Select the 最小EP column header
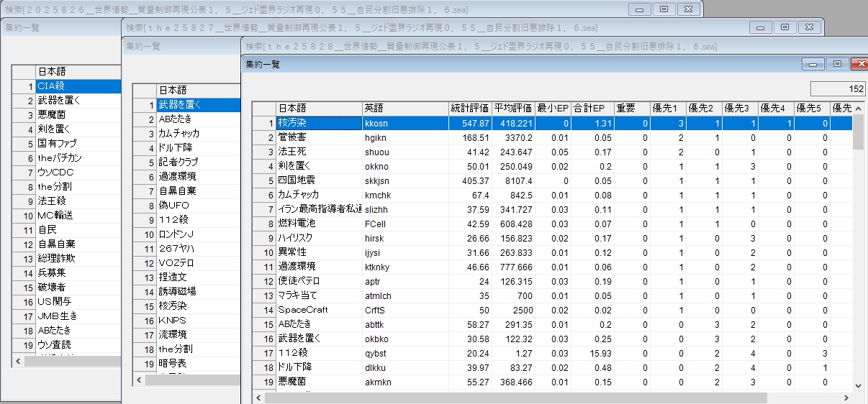 [553, 109]
